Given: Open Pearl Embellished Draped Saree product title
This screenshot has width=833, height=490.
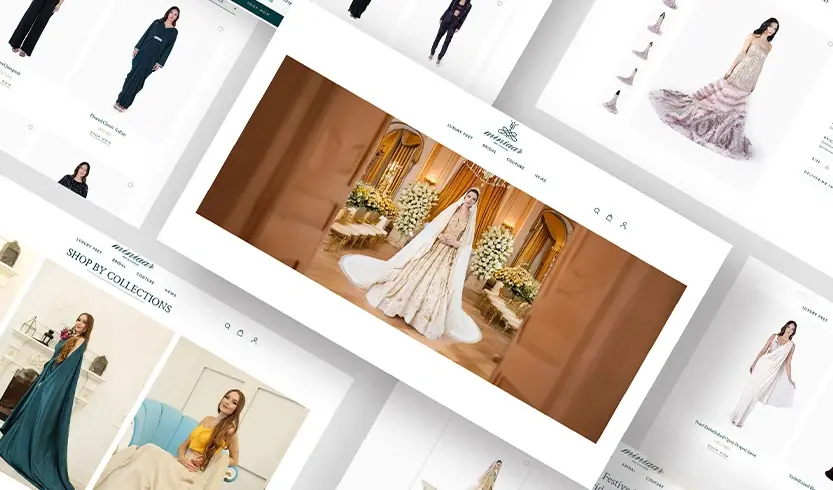Looking at the screenshot, I should click(x=725, y=438).
